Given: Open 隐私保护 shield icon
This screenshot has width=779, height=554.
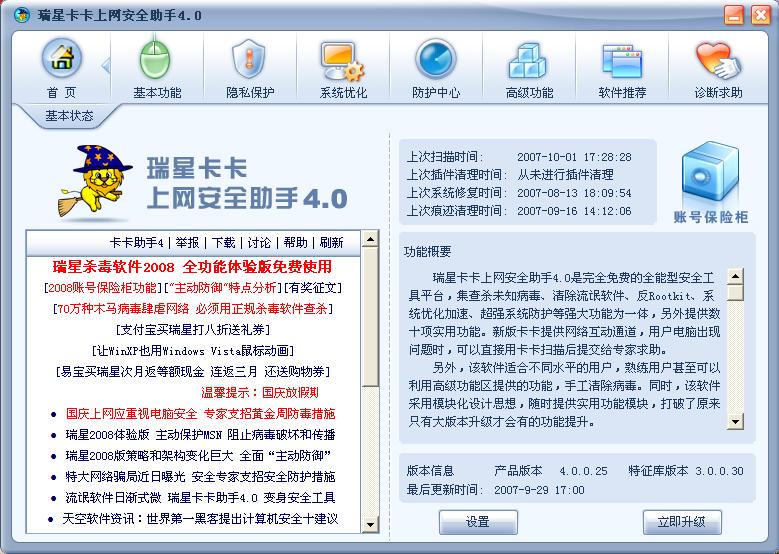Looking at the screenshot, I should (249, 60).
